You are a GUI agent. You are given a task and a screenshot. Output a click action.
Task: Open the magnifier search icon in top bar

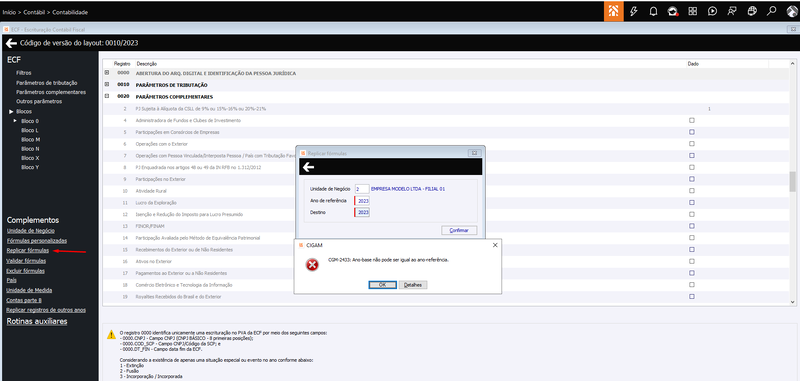tap(771, 11)
